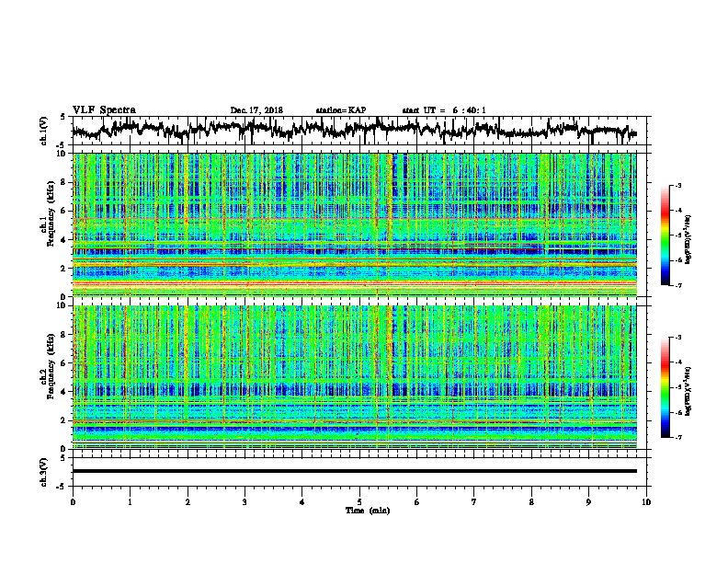
Task: Click the "VLF Spectra" plot title
Action: tap(104, 109)
